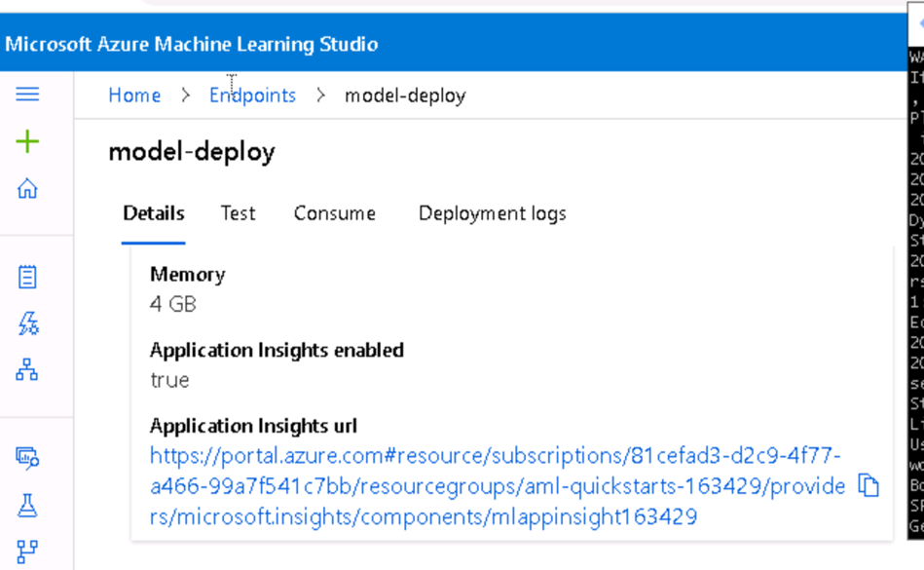Copy the Application Insights url

(x=869, y=485)
